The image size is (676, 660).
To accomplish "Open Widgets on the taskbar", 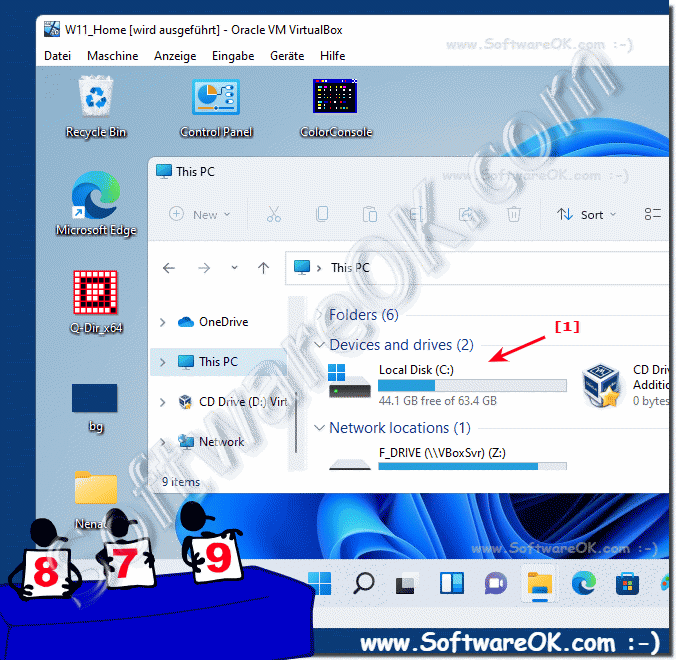I will pos(451,584).
